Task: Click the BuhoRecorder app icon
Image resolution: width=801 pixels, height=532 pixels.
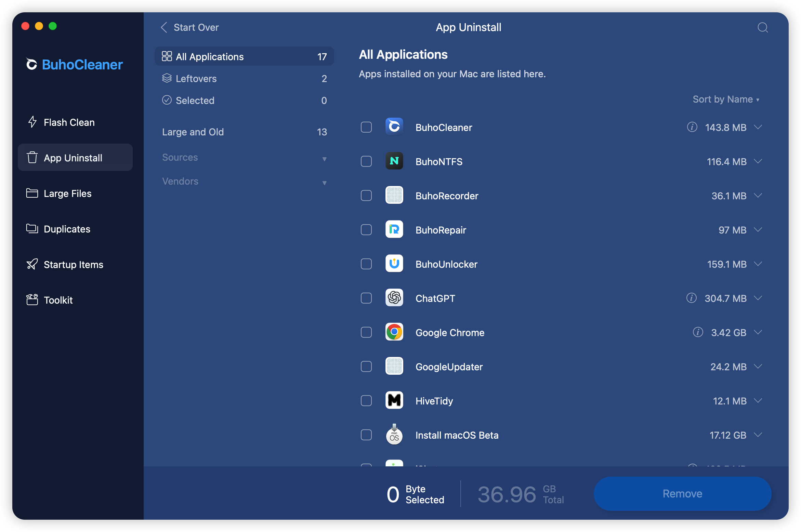Action: click(x=394, y=195)
